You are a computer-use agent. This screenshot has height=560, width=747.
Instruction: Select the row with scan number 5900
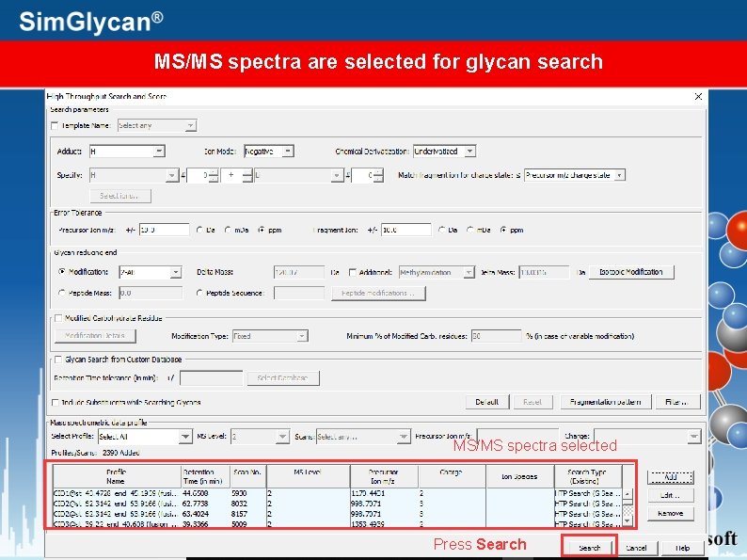(x=338, y=493)
